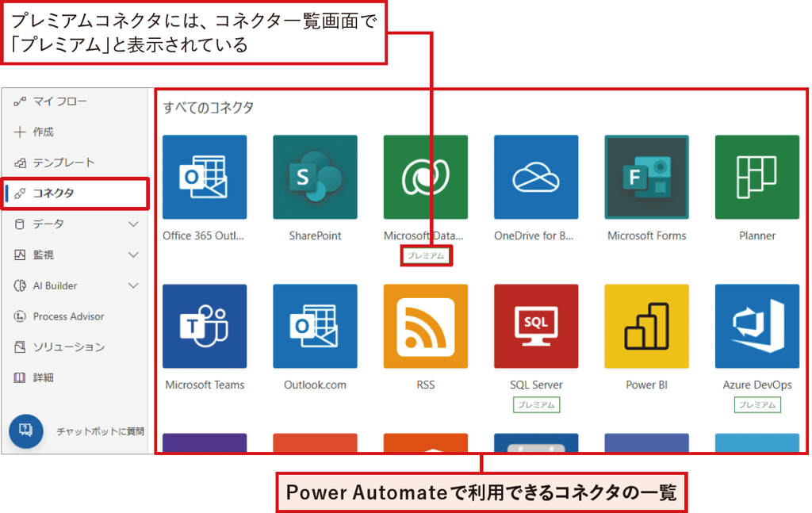The height and width of the screenshot is (513, 812).
Task: Select the Planner connector
Action: coord(756,176)
